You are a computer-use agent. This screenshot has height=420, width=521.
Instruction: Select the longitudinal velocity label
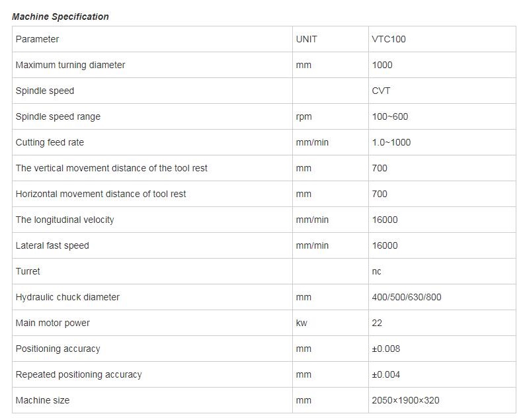pyautogui.click(x=65, y=220)
